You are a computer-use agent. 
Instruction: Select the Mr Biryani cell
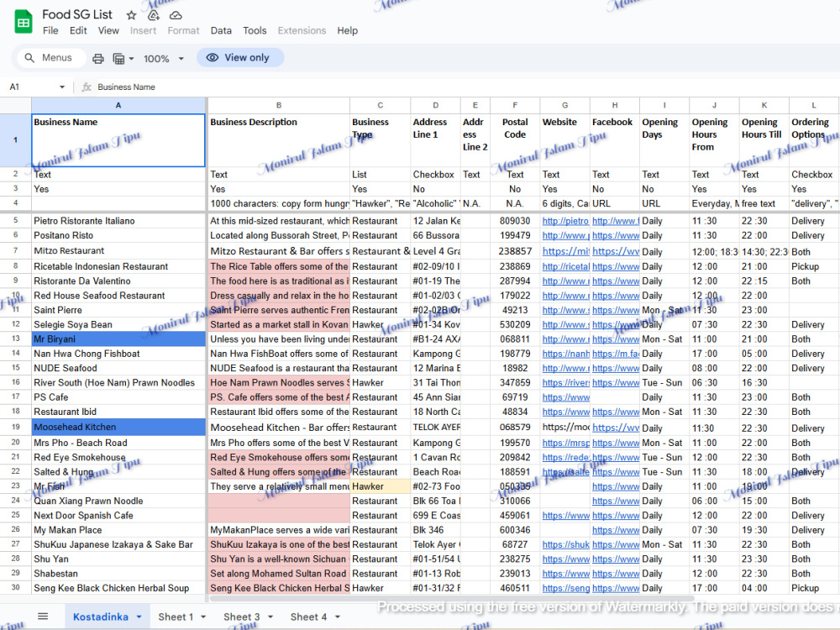118,339
